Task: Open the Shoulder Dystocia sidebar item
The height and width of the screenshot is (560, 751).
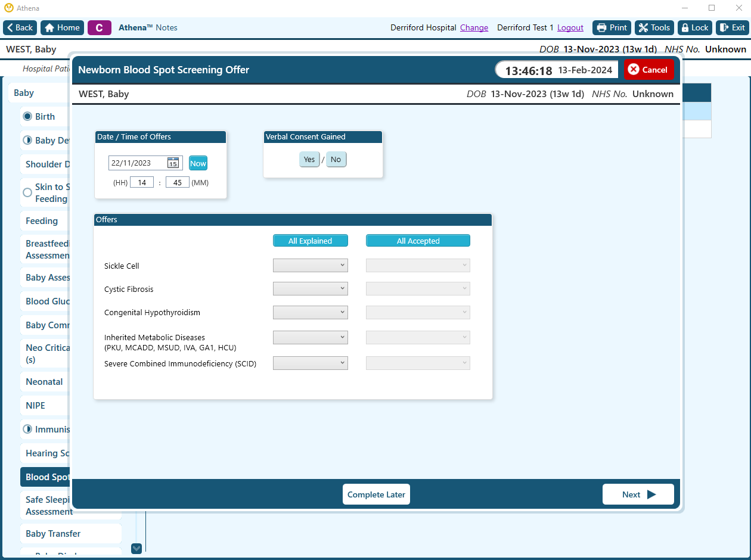Action: 46,164
